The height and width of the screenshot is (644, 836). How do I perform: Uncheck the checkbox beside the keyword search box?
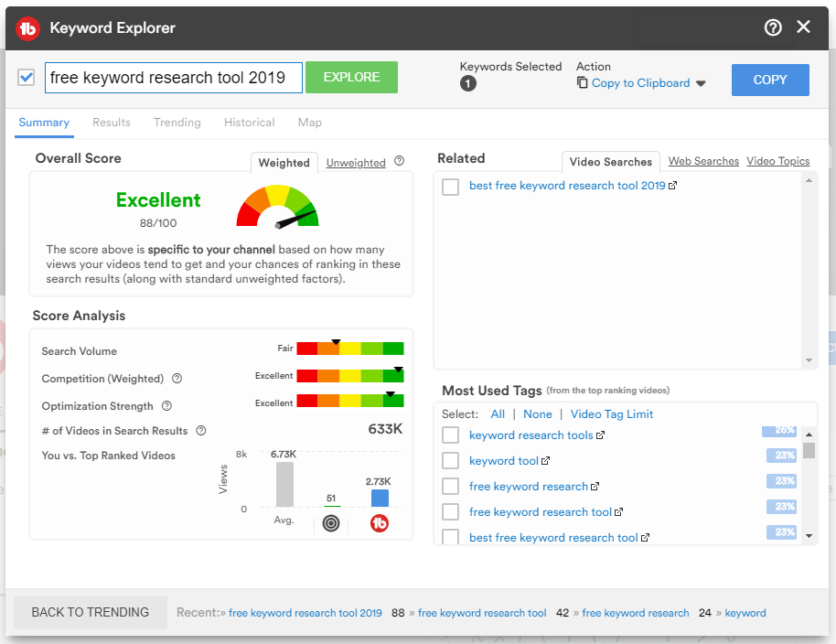(x=27, y=78)
